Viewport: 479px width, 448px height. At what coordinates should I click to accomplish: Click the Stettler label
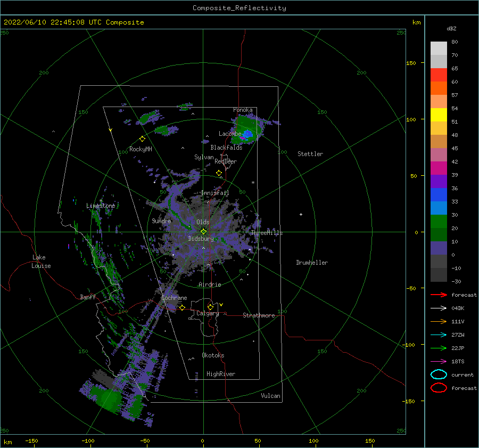point(310,154)
